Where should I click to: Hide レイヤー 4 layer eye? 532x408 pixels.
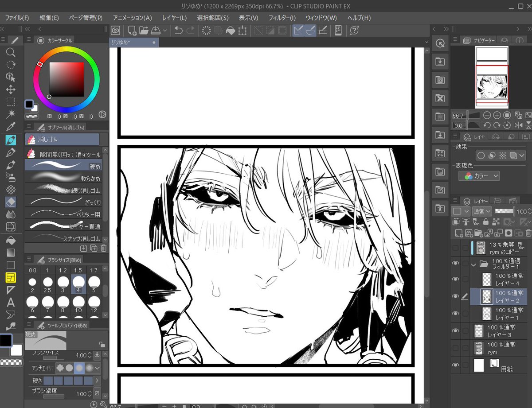click(x=455, y=279)
